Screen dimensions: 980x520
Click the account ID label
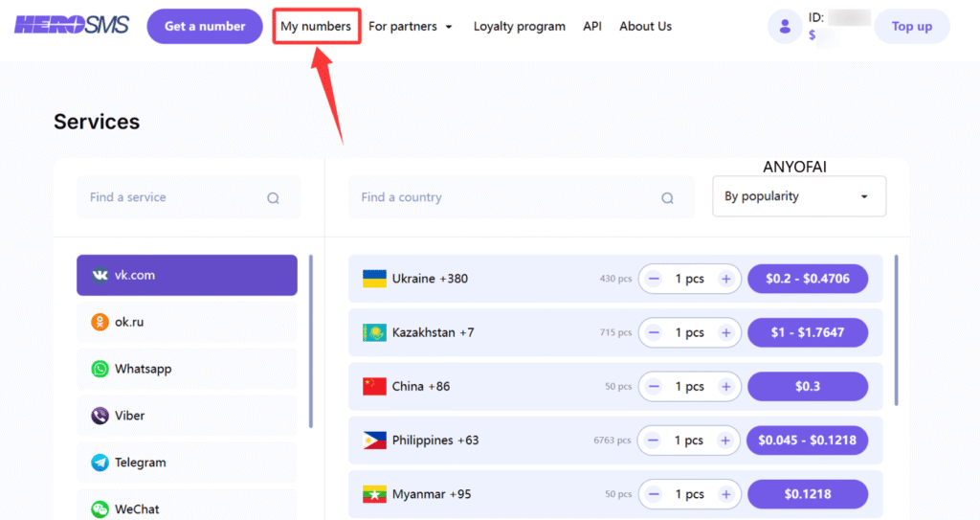coord(816,17)
